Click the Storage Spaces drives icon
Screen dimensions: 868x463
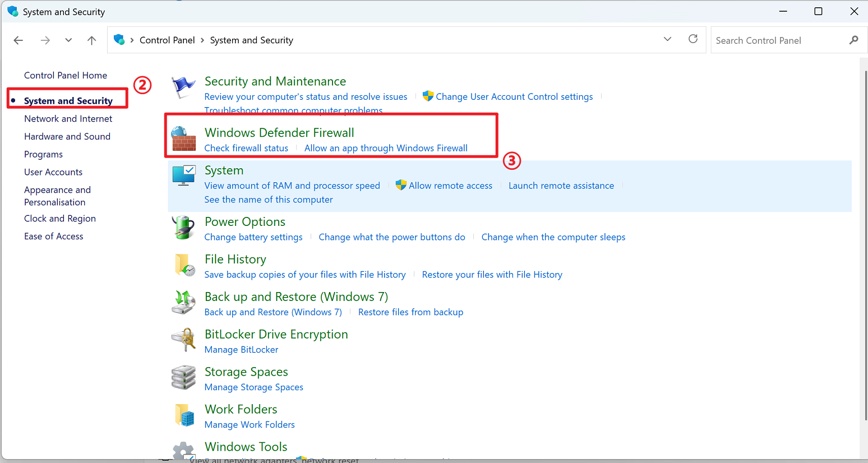pyautogui.click(x=183, y=377)
